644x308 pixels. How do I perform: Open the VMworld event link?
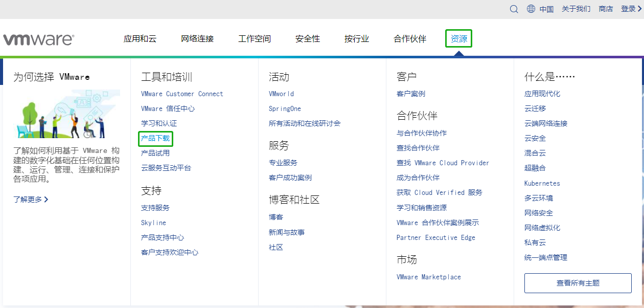coord(281,94)
